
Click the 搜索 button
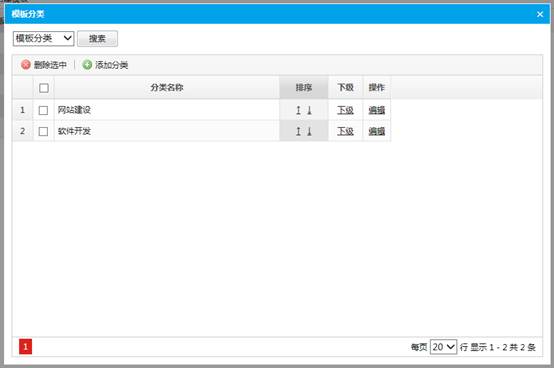(98, 38)
